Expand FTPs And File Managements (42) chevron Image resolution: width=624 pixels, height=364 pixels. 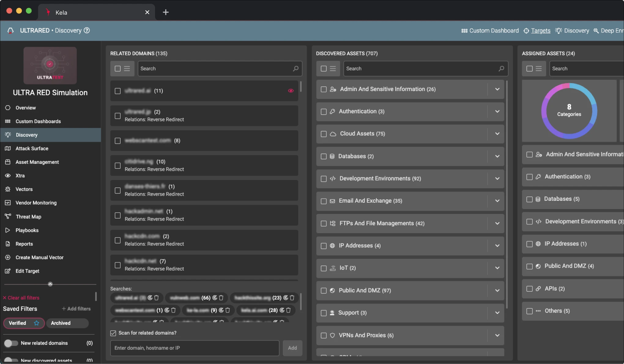coord(497,223)
